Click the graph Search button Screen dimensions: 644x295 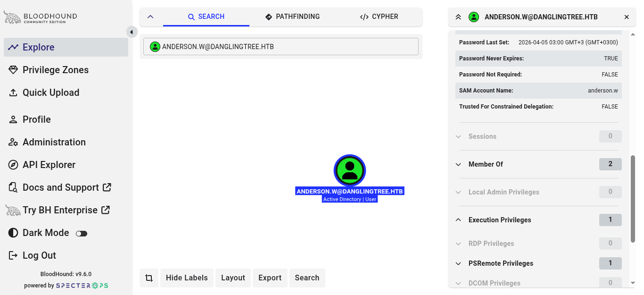point(307,278)
